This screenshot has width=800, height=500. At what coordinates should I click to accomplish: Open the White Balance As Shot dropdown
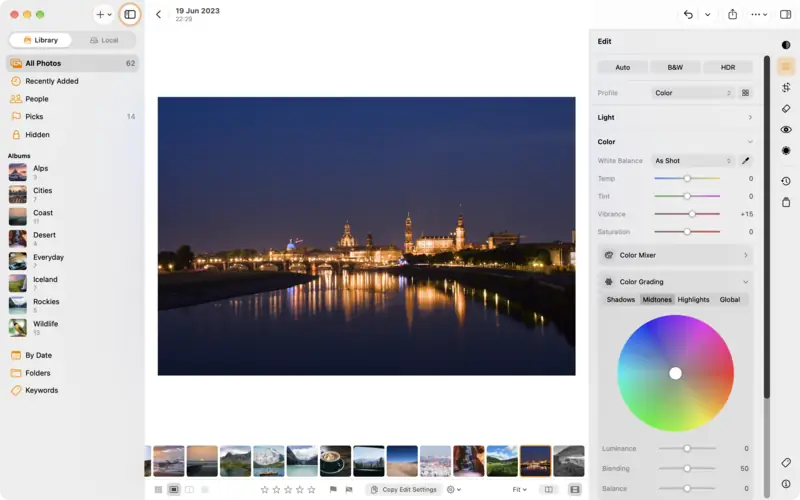tap(693, 161)
